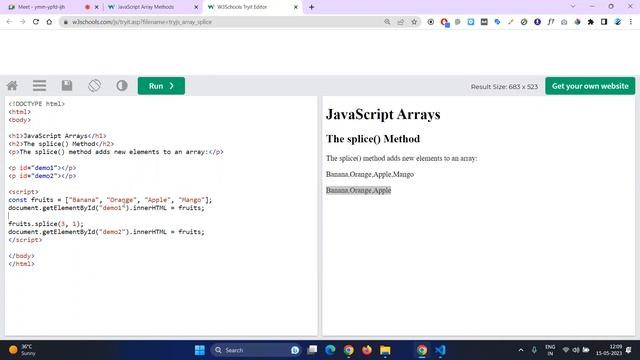
Task: Open the tab search dropdown arrow
Action: click(573, 7)
